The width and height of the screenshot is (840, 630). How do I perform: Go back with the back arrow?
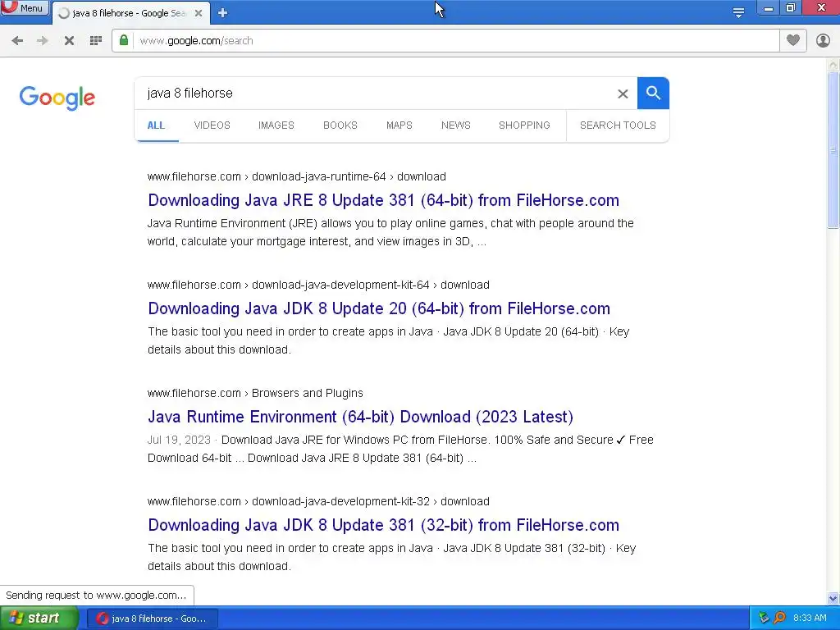pyautogui.click(x=17, y=41)
